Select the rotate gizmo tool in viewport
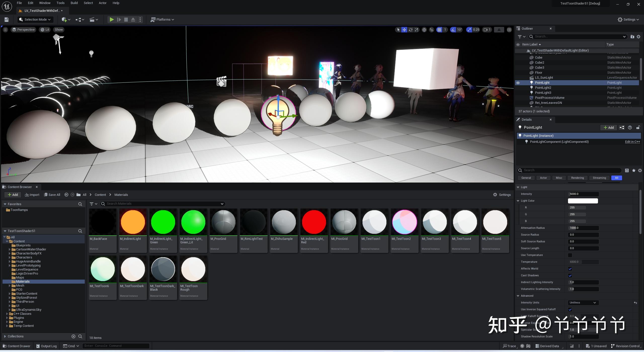This screenshot has width=644, height=352. click(x=411, y=30)
